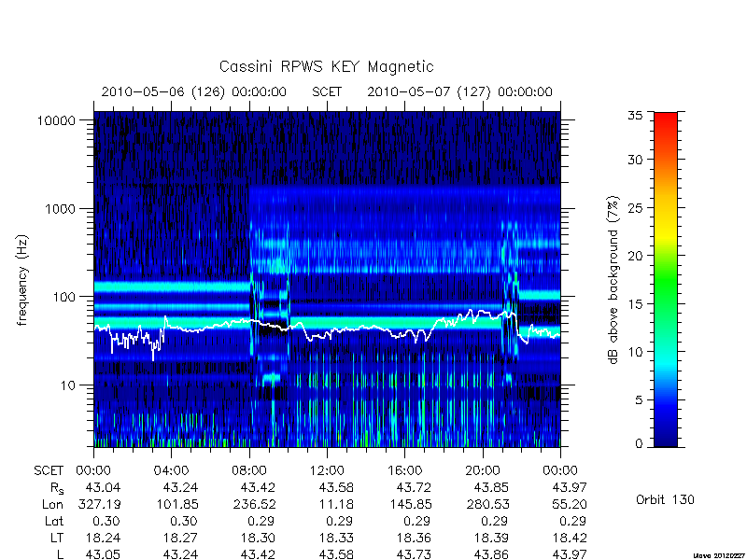Click the colorbar value 35
This screenshot has height=560, width=747.
635,116
